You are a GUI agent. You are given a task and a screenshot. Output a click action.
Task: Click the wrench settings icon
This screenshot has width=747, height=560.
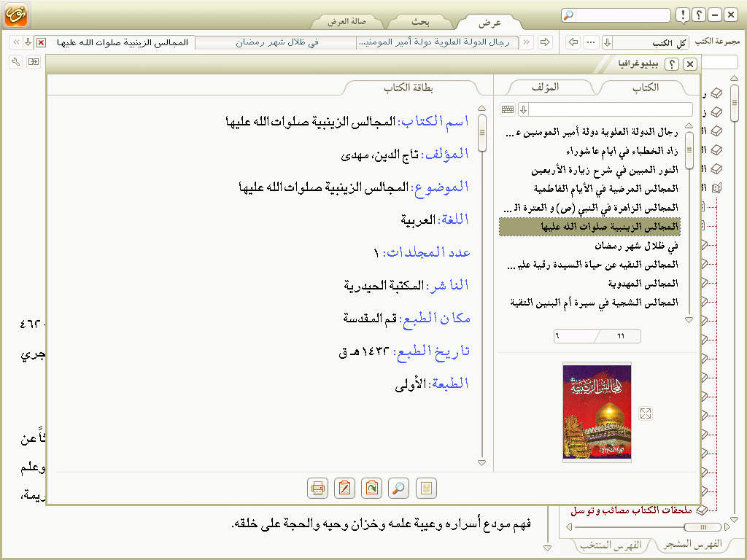[x=16, y=62]
